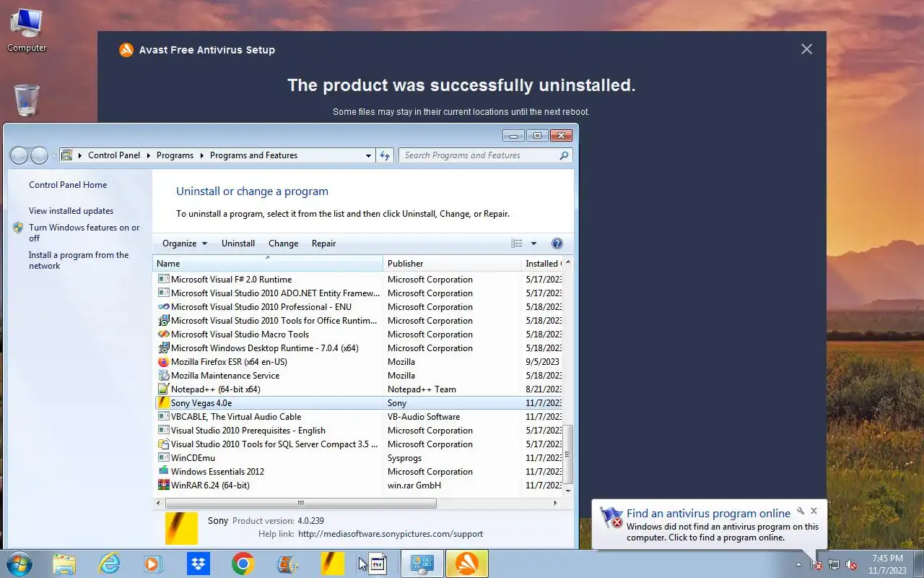This screenshot has height=578, width=924.
Task: Show hidden tray icons arrow
Action: coord(798,564)
